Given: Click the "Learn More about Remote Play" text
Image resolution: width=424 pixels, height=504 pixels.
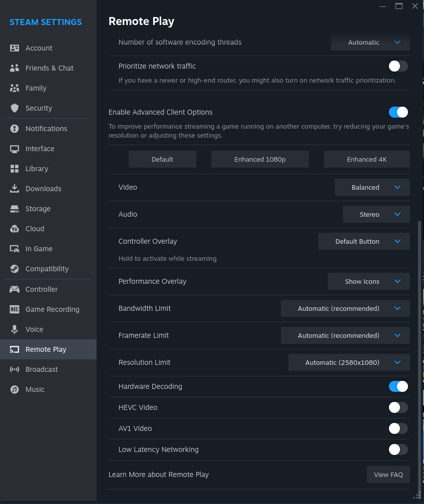Looking at the screenshot, I should click(x=159, y=474).
